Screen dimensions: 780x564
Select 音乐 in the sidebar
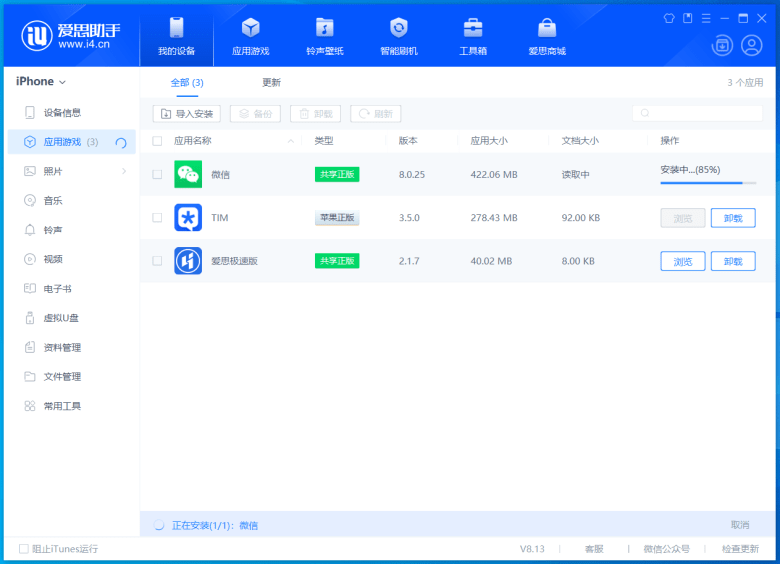tap(72, 200)
